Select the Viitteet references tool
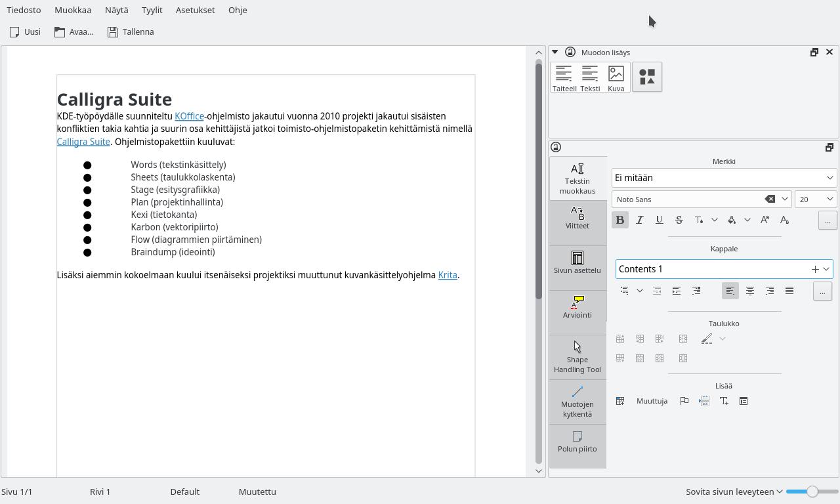 [x=577, y=218]
